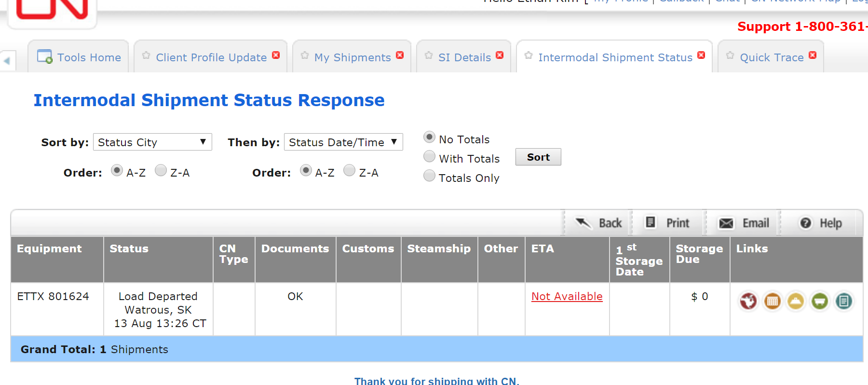Click the 1st Storage Date column header
Screen dimensions: 868x385
[x=639, y=260]
